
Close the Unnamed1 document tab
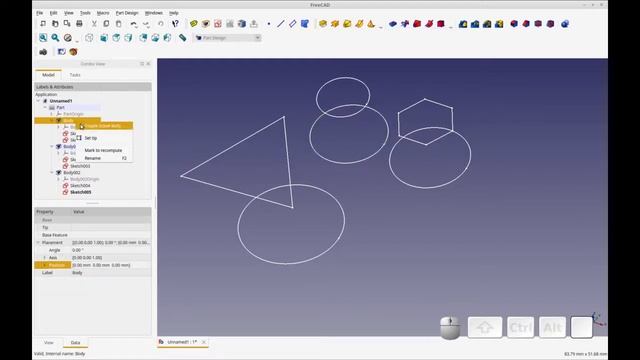click(204, 342)
